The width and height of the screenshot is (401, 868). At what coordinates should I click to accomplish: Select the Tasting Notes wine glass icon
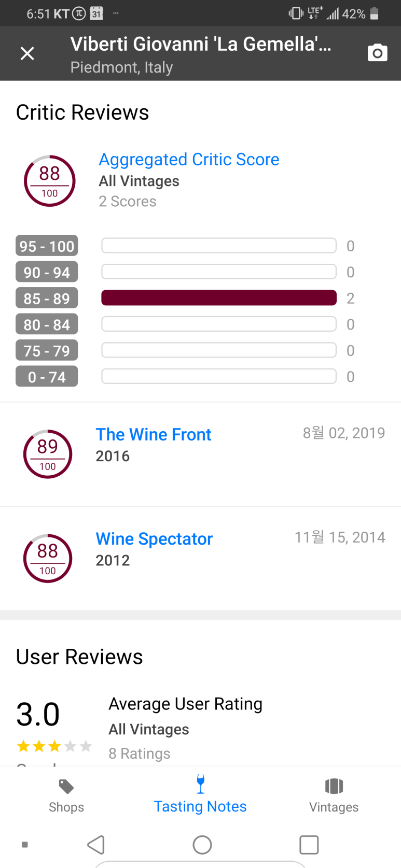(x=200, y=784)
